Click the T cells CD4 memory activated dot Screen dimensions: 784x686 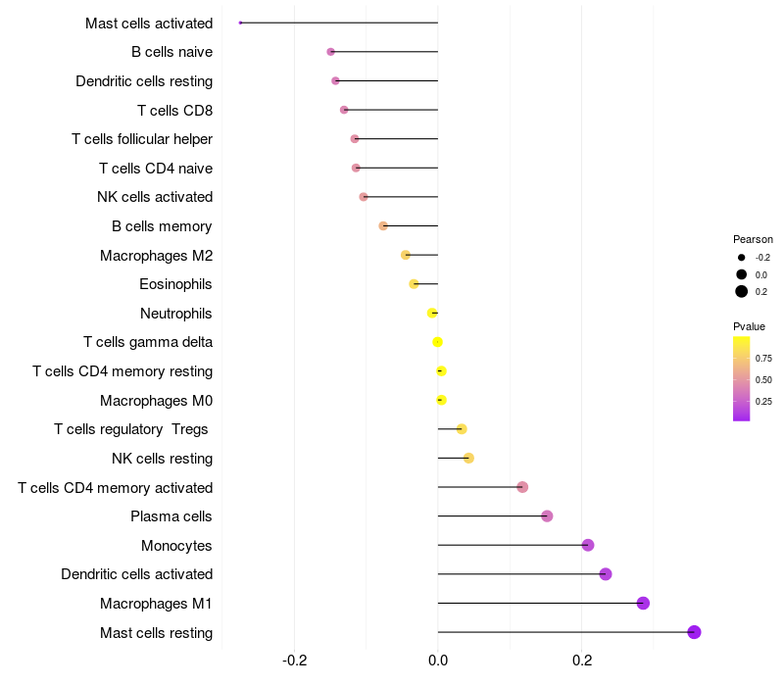522,487
